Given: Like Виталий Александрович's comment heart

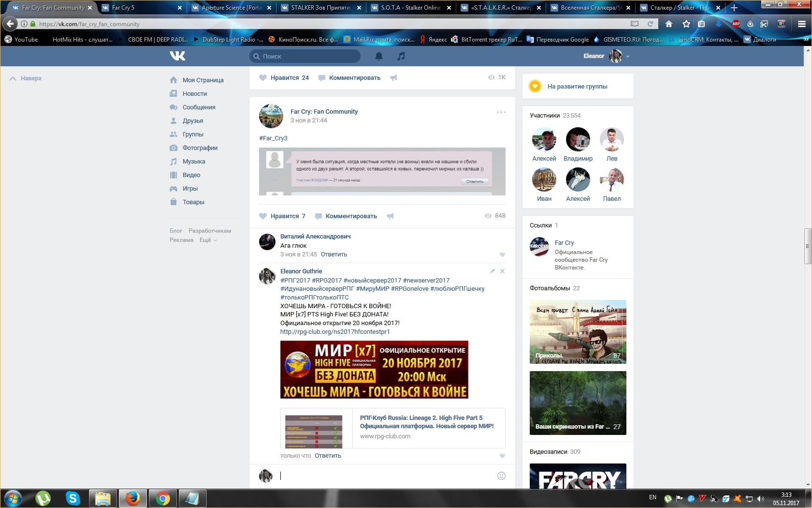Looking at the screenshot, I should [x=502, y=254].
